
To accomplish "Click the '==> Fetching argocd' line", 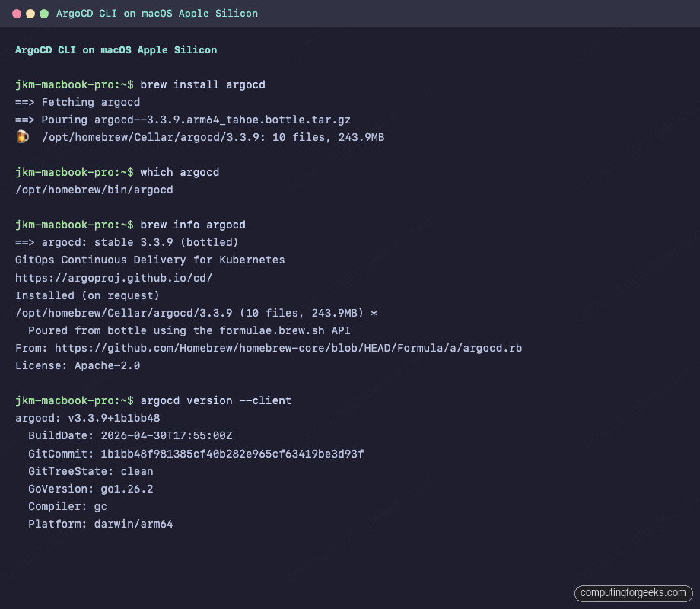I will (78, 102).
